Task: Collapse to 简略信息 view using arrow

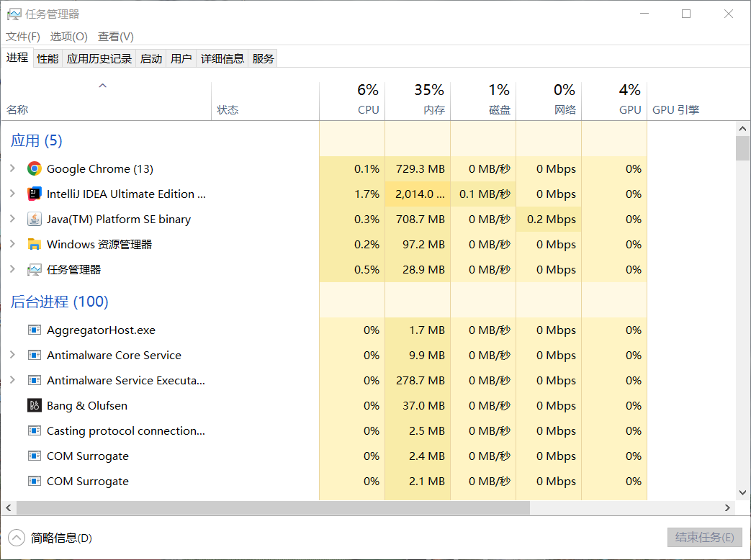Action: 16,538
